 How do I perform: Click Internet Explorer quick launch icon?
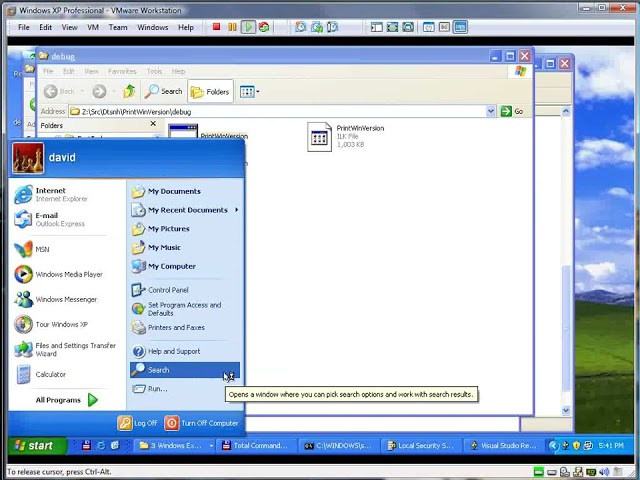coord(101,445)
